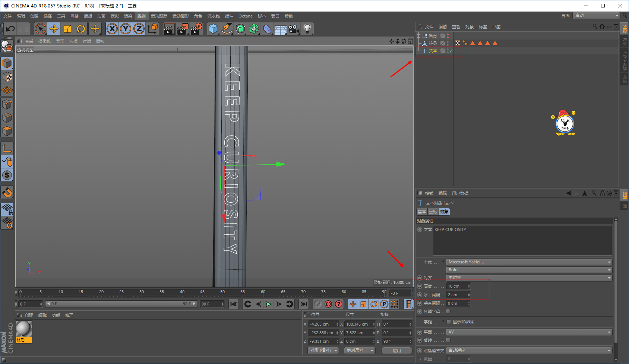Open the XY plane dropdown

(529, 332)
